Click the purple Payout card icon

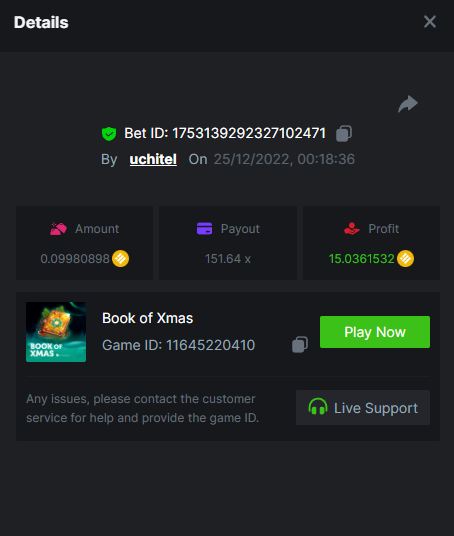tap(204, 228)
